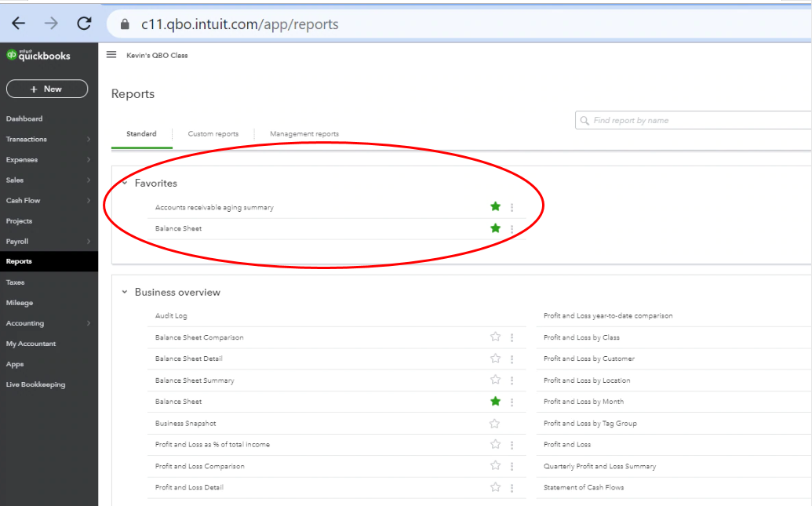Expand Payroll submenu arrow in sidebar
The width and height of the screenshot is (812, 506).
point(89,242)
